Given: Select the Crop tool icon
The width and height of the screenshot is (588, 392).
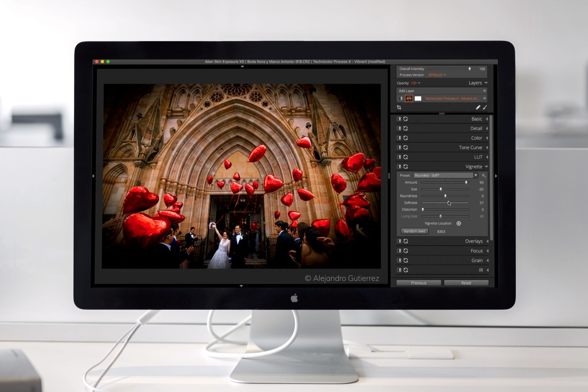Looking at the screenshot, I should (x=399, y=107).
